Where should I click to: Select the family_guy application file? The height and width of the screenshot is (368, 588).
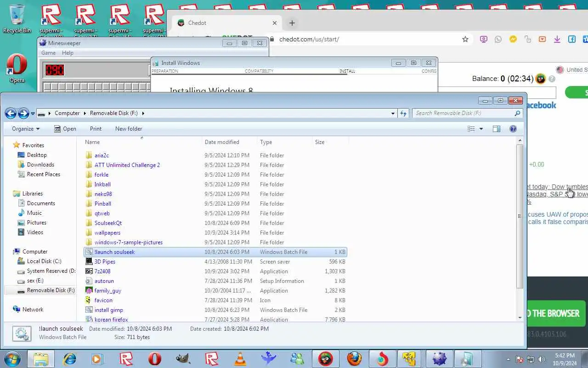(107, 291)
